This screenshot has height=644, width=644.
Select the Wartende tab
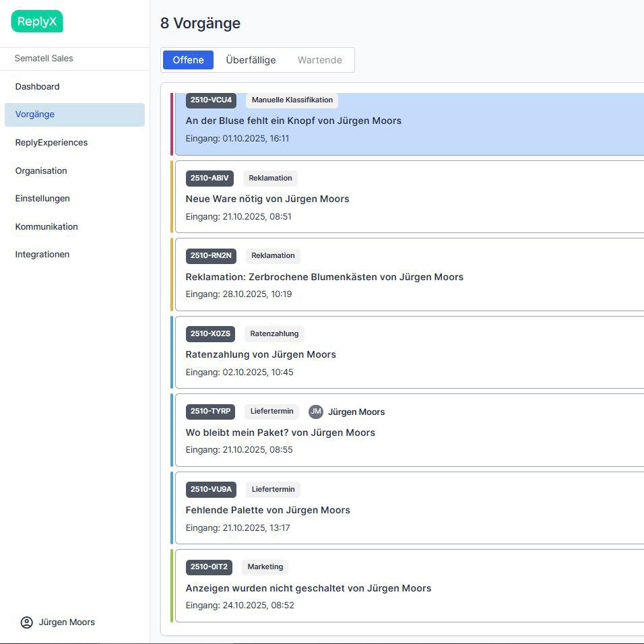point(319,60)
